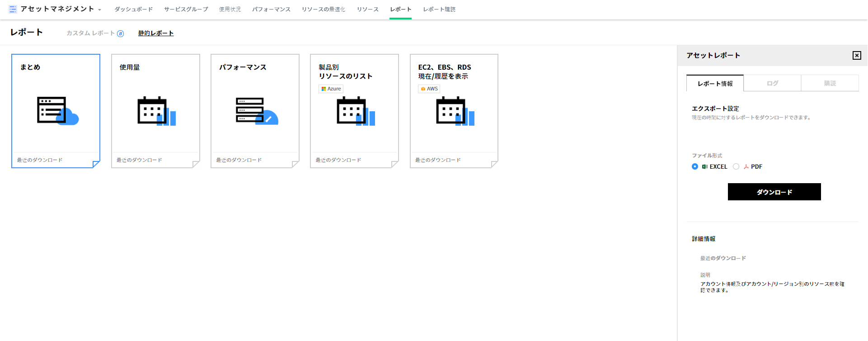The width and height of the screenshot is (868, 341).
Task: Click the Azure badge on the 製品別 card
Action: point(331,89)
